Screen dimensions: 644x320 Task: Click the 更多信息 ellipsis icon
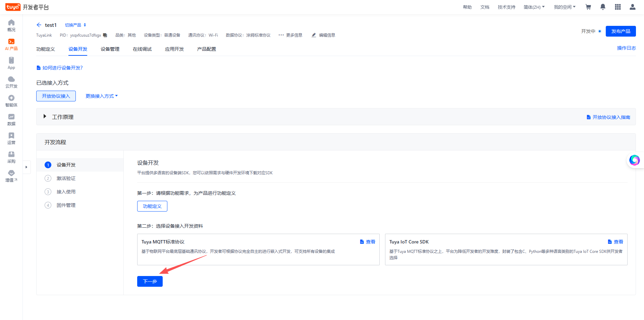tap(281, 35)
